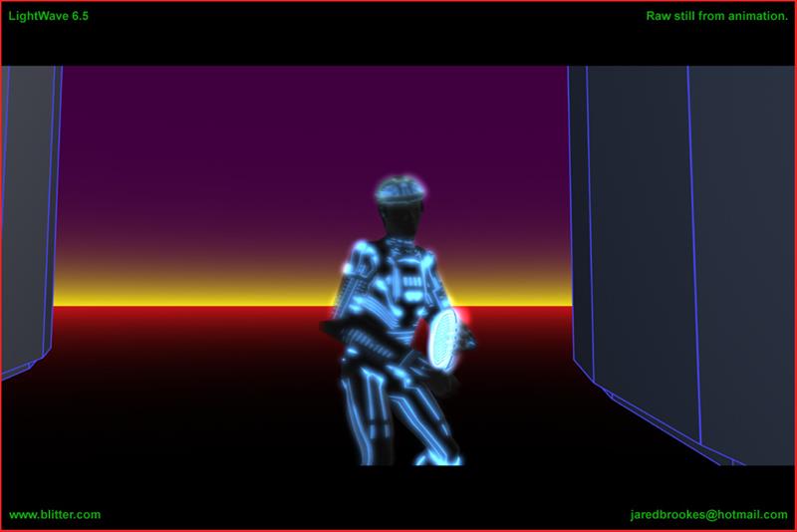Sample the yellow horizon band
Screen dimensions: 797x532
tap(199, 296)
